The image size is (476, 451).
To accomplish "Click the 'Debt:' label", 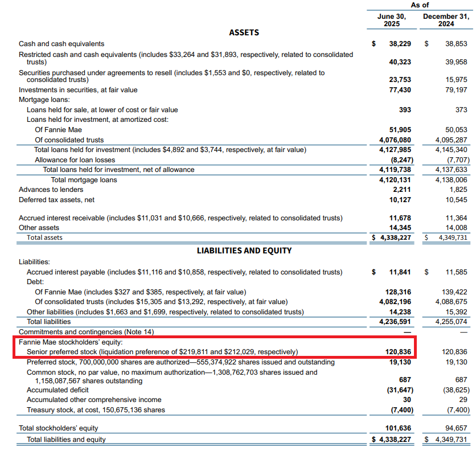I will [x=35, y=282].
